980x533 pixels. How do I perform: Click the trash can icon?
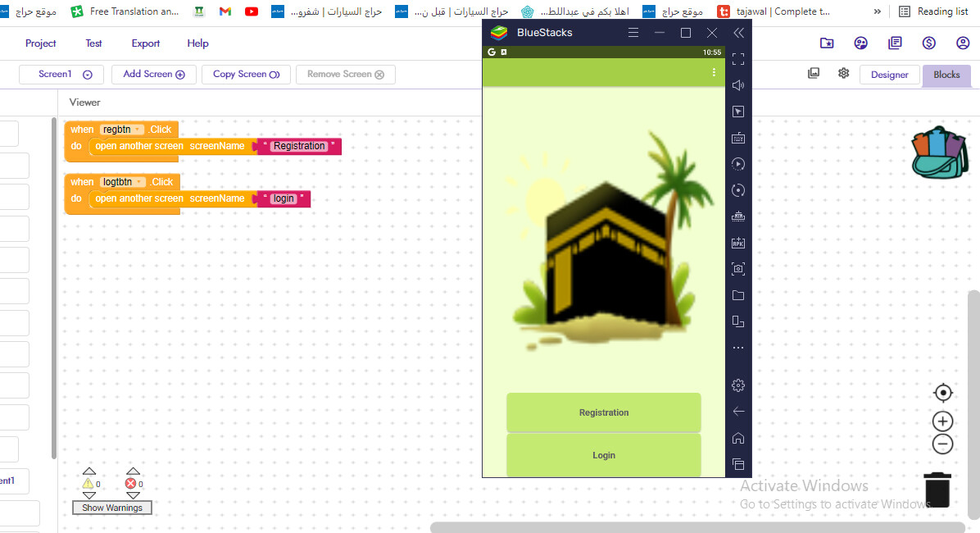click(937, 490)
